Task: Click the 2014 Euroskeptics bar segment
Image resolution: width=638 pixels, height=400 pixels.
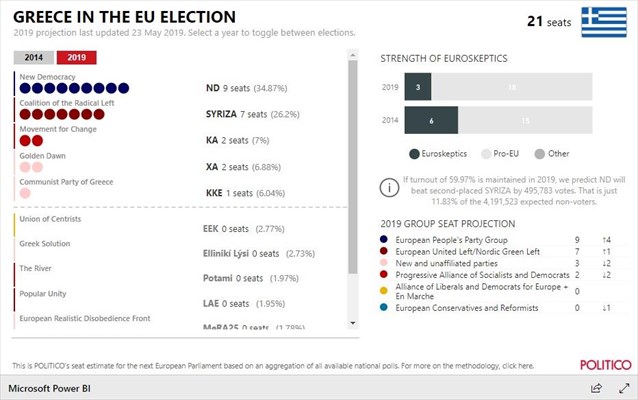Action: [x=431, y=120]
